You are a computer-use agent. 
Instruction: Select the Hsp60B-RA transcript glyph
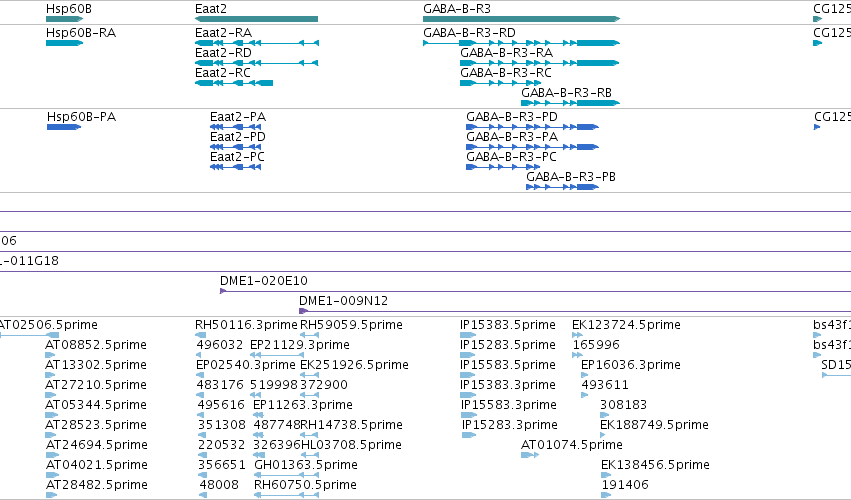tap(64, 43)
